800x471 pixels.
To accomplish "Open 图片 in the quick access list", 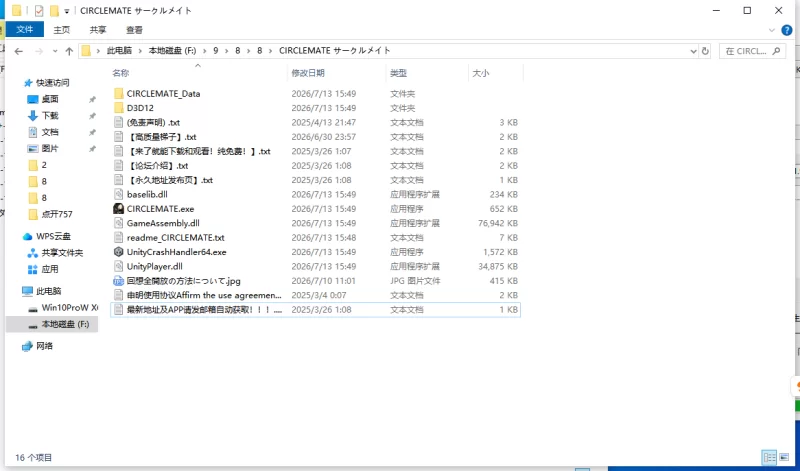I will 50,148.
